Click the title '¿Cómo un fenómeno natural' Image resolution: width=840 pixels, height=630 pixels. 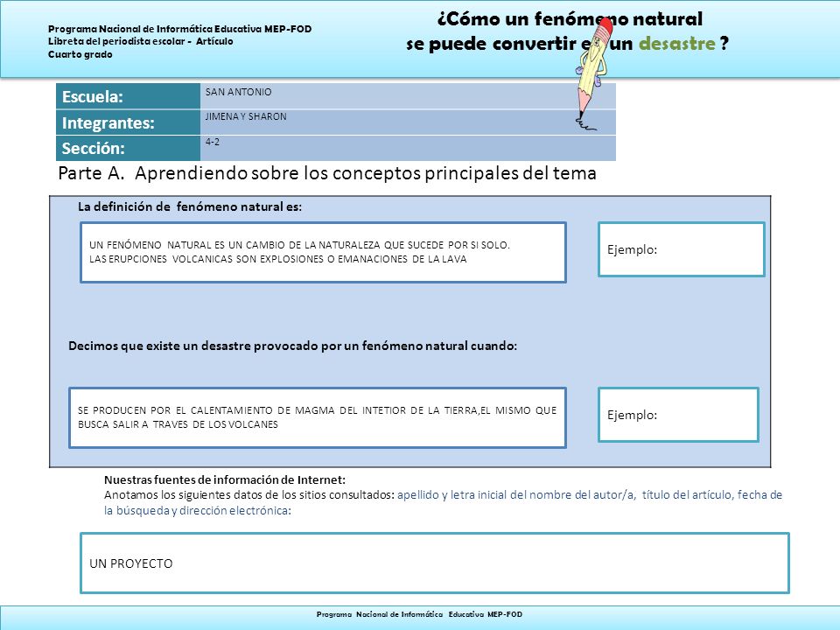[x=570, y=19]
